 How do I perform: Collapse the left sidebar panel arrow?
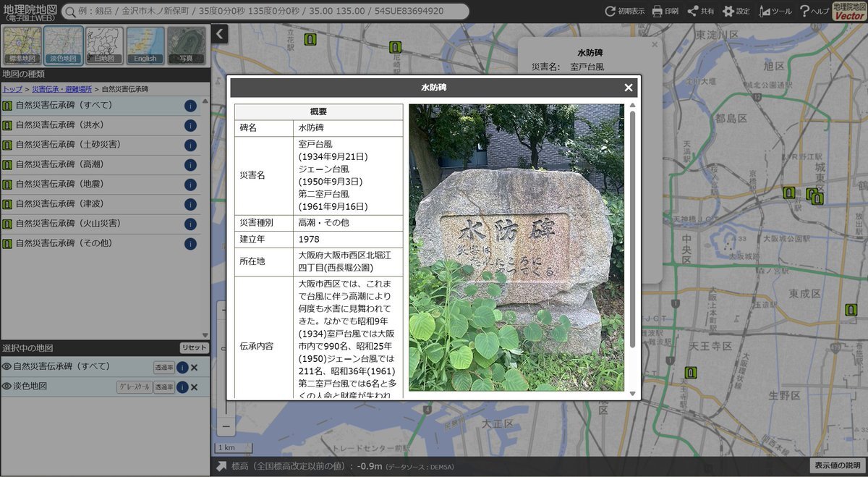(220, 33)
